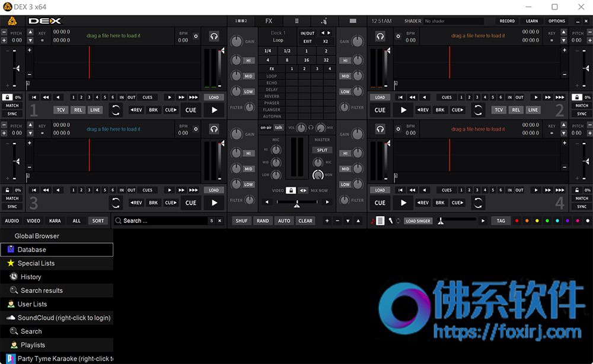The height and width of the screenshot is (364, 593).
Task: Click the microphone icon beside LOAD SINGER
Action: tap(390, 221)
